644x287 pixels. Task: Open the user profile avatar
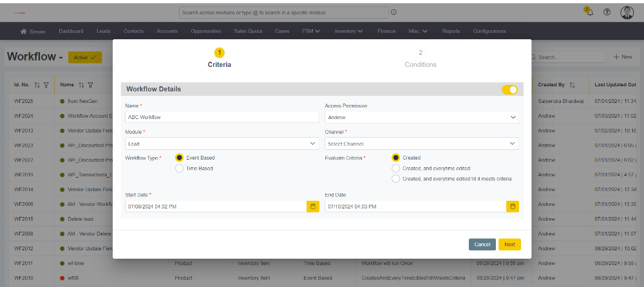(x=627, y=12)
